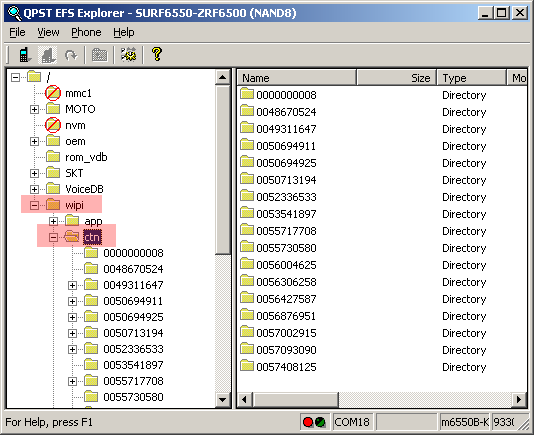Select the MOTO folder label in tree
Viewport: 534px width, 435px height.
pyautogui.click(x=80, y=109)
